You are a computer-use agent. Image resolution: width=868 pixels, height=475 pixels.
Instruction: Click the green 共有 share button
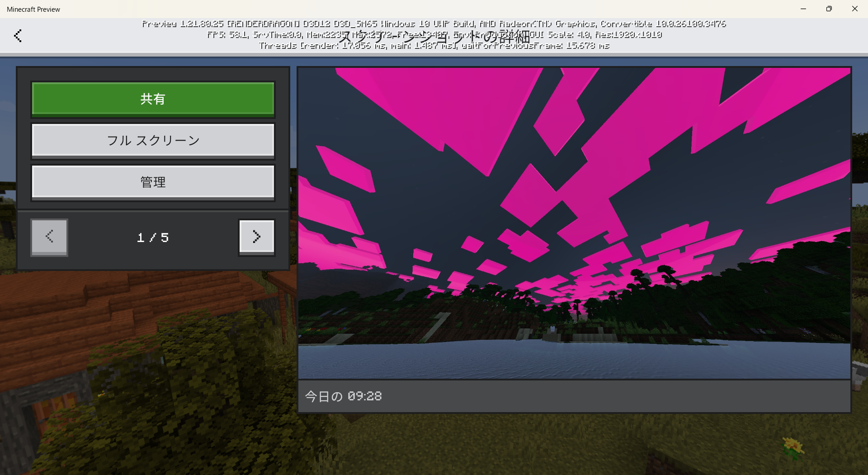pyautogui.click(x=153, y=99)
